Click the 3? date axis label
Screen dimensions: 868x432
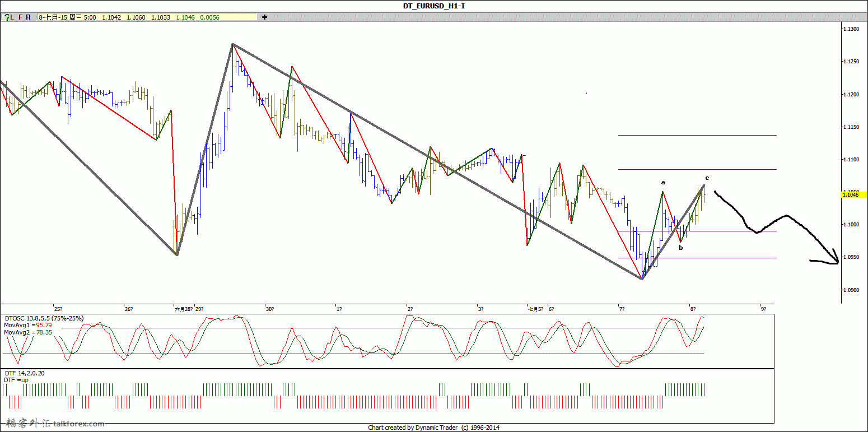point(480,309)
